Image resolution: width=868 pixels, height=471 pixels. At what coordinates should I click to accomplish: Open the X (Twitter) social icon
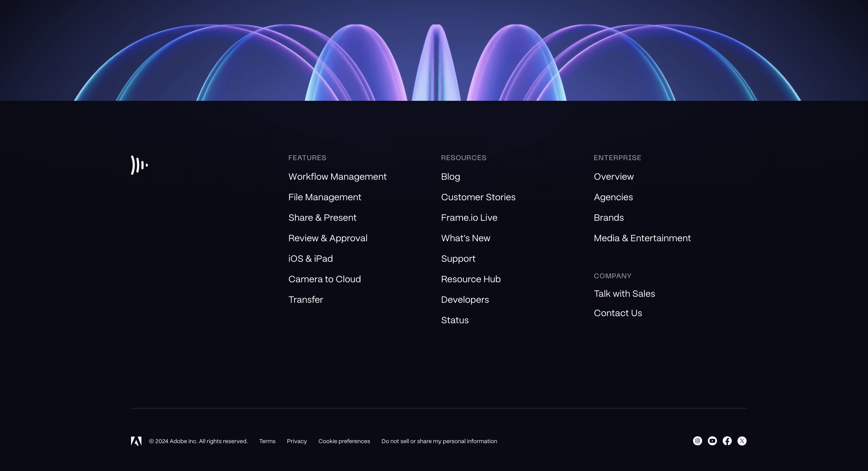(742, 441)
